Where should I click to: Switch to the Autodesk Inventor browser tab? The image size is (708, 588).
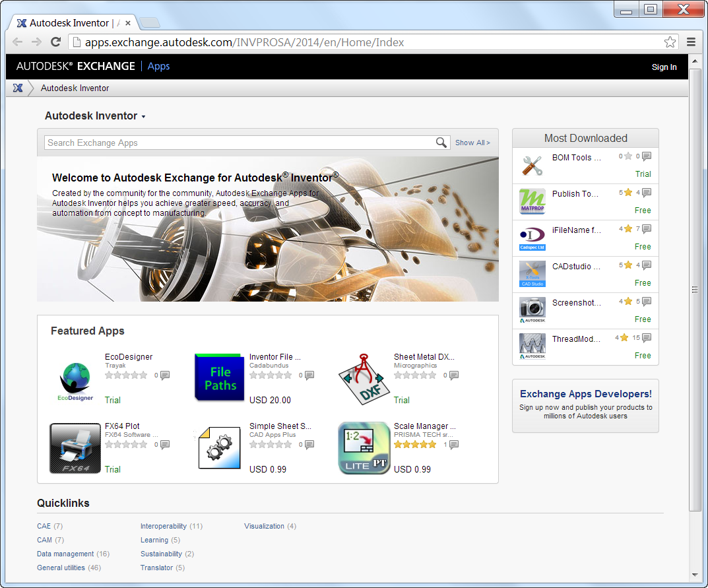[x=66, y=22]
